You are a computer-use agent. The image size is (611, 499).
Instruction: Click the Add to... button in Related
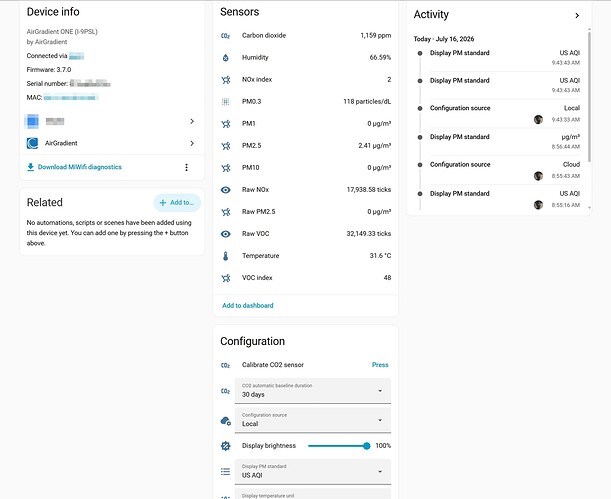[x=177, y=203]
